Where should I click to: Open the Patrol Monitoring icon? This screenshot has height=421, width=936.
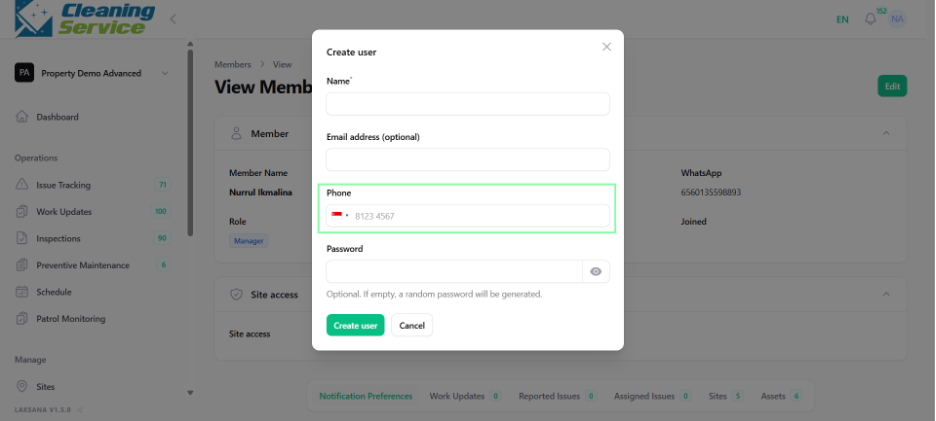[21, 319]
